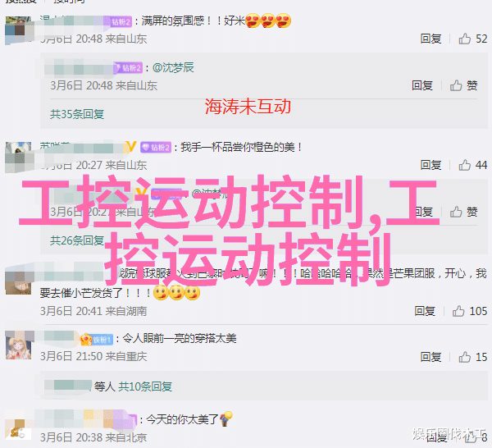Like the comment with 105 likes
This screenshot has width=492, height=448.
(x=458, y=311)
